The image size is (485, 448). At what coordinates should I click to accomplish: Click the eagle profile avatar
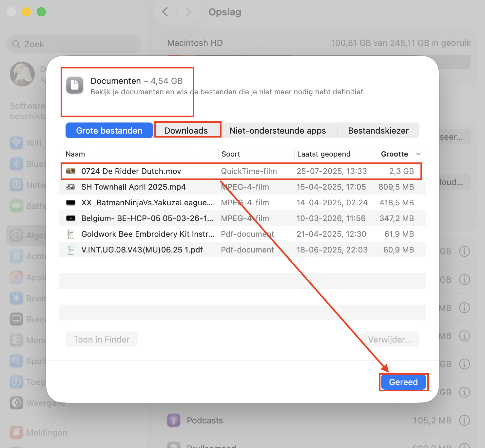(x=22, y=74)
